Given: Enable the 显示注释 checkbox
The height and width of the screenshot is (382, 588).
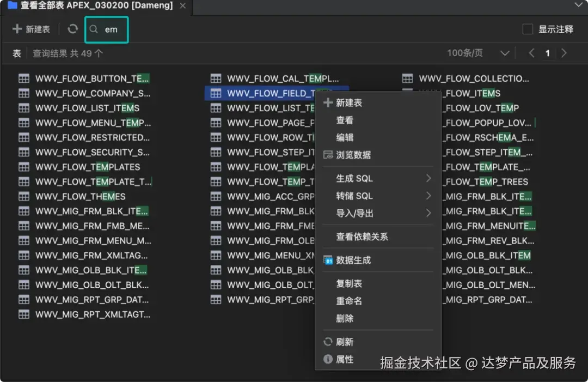Looking at the screenshot, I should 528,29.
